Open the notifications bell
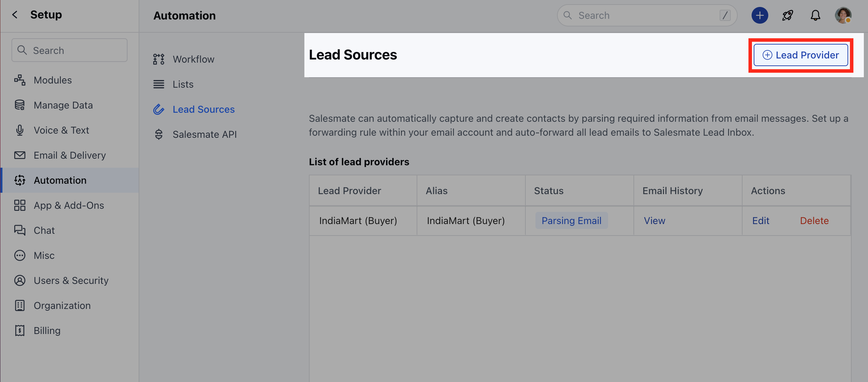The width and height of the screenshot is (868, 382). tap(815, 15)
